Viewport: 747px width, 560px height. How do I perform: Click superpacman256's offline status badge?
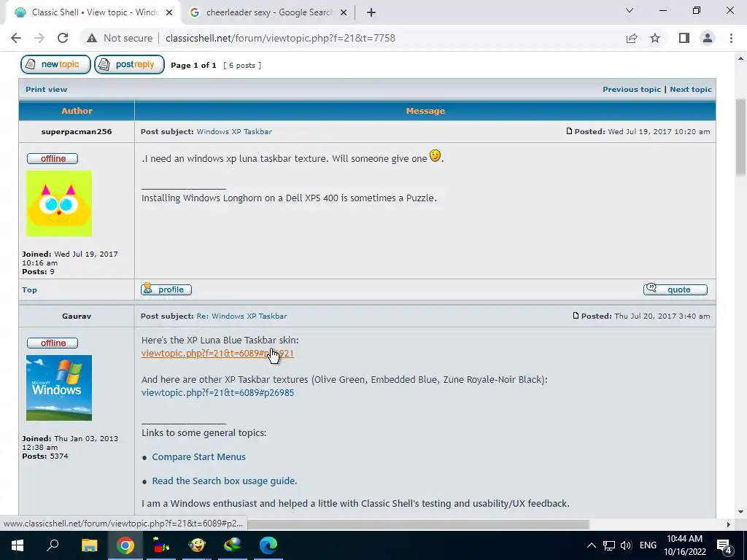[x=53, y=158]
